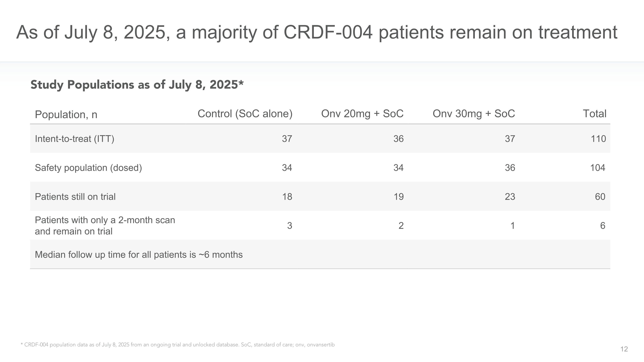This screenshot has height=362, width=644.
Task: Click the slide title about CRDF-004 patients
Action: point(316,32)
